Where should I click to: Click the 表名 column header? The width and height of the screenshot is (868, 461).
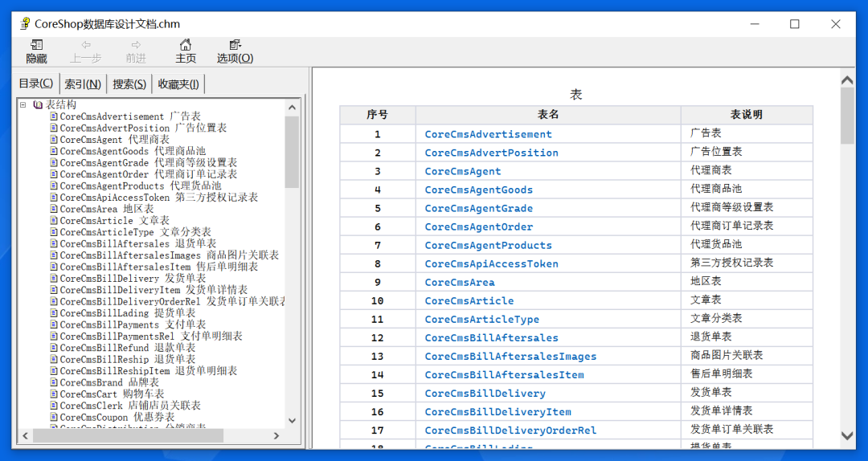pos(548,115)
